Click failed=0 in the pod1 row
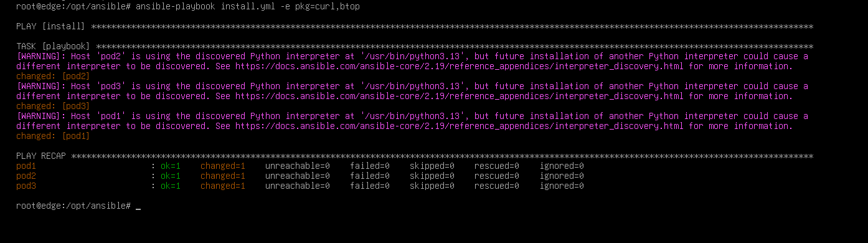868x243 pixels. (370, 166)
